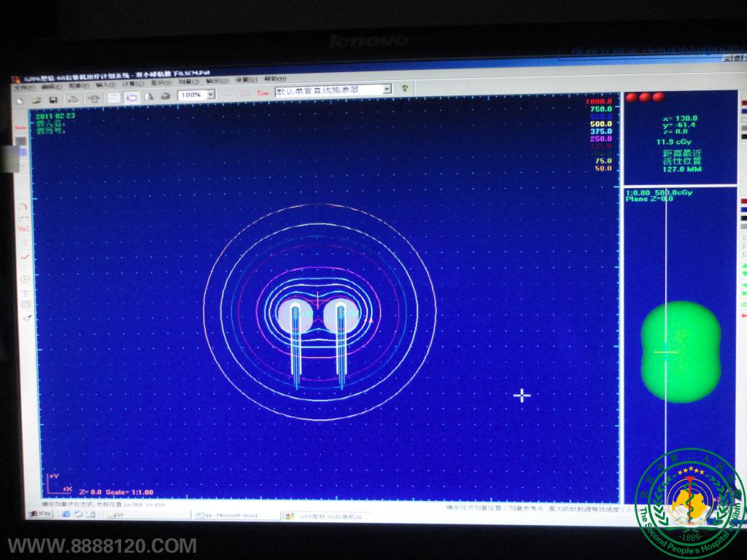Click the New file toolbar icon
Screen dimensions: 747x560
[x=20, y=98]
